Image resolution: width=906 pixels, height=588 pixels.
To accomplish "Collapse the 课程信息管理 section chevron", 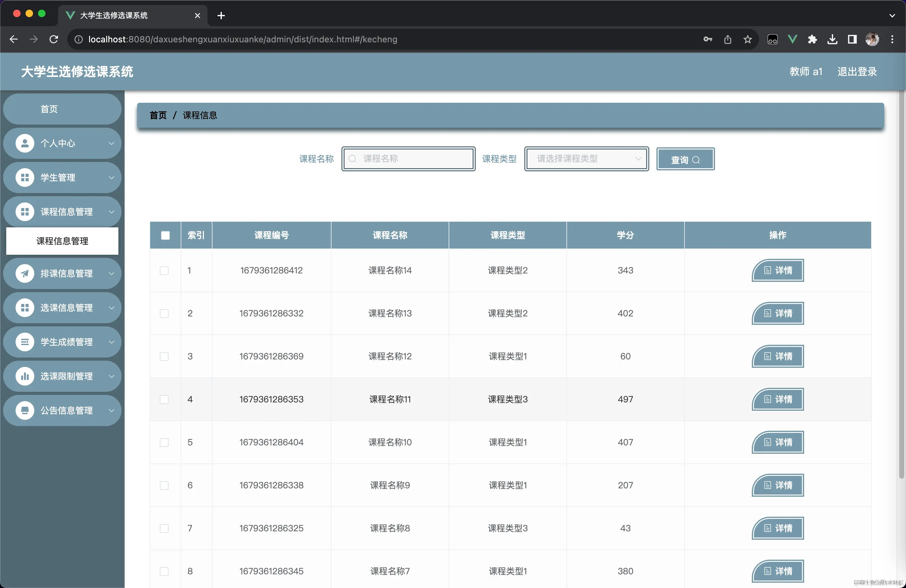I will [112, 212].
